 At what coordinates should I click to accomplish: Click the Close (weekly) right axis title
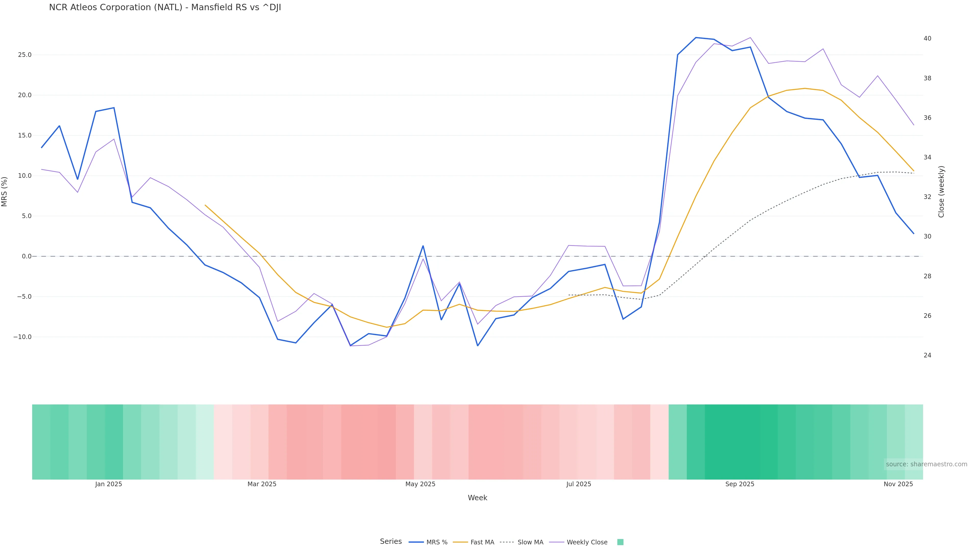941,192
